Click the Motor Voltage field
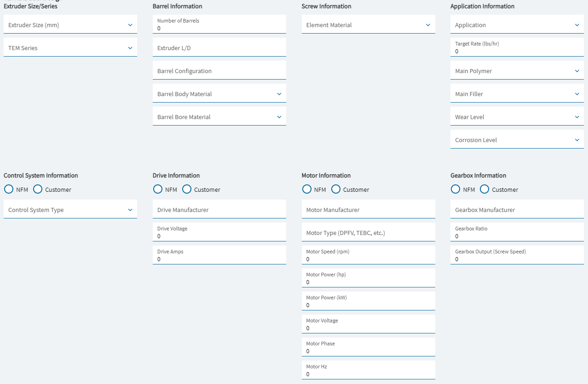The height and width of the screenshot is (384, 588). (x=368, y=324)
